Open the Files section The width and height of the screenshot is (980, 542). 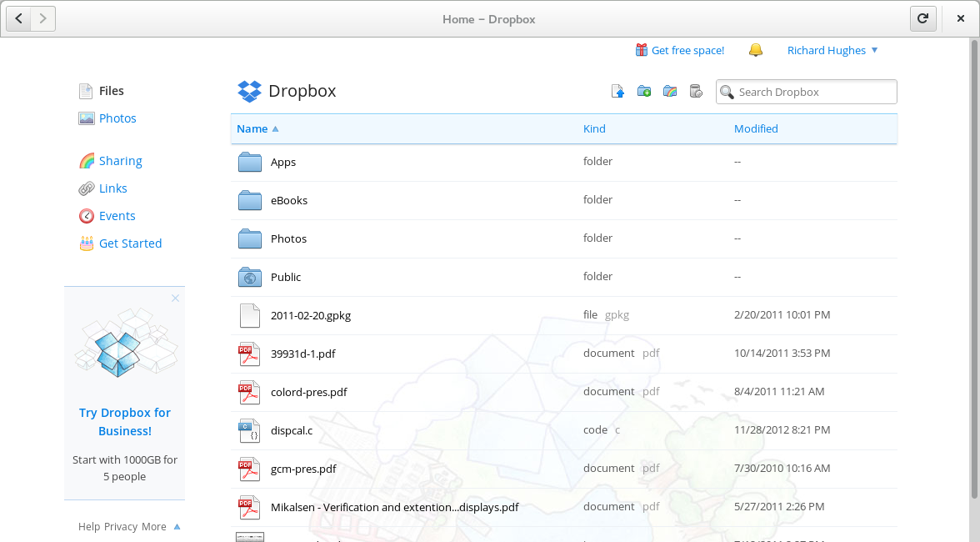(x=112, y=91)
